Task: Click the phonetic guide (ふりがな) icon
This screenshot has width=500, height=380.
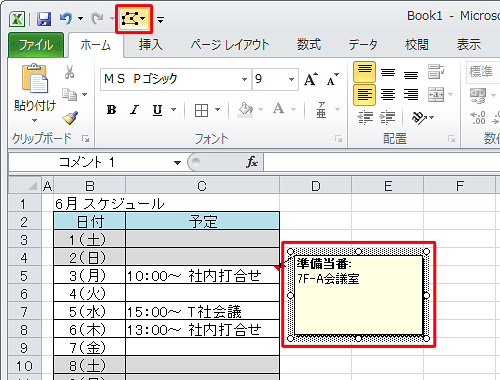Action: tap(321, 110)
